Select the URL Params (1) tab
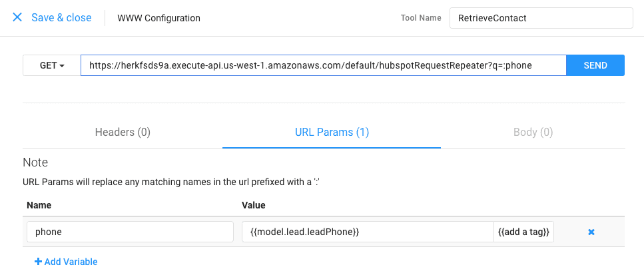Screen dimensions: 644x277 coord(332,132)
